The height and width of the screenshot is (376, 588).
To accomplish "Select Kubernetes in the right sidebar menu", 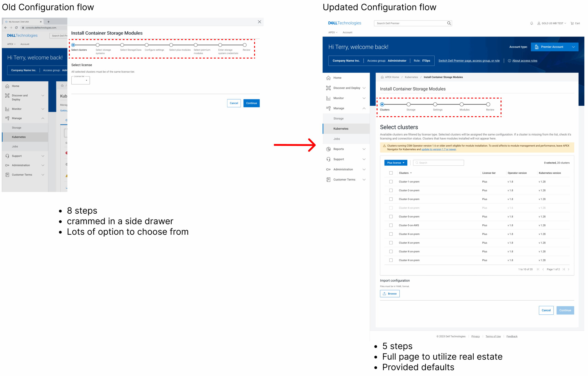I will click(x=341, y=129).
